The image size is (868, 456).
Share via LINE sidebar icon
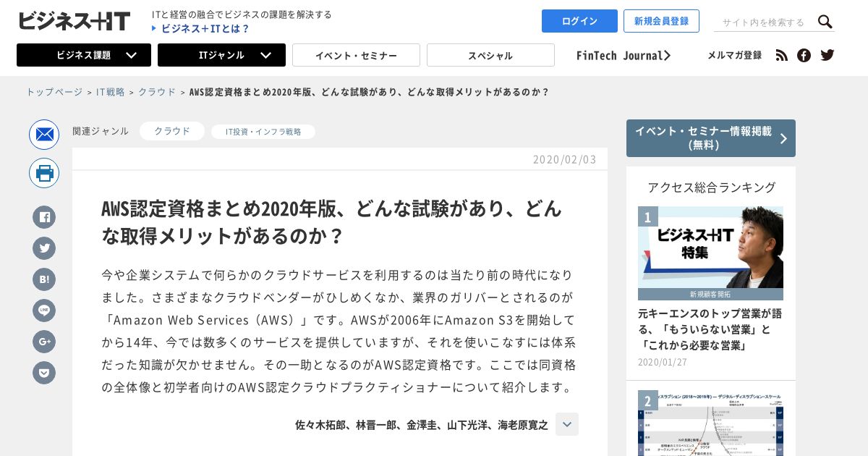coord(44,311)
